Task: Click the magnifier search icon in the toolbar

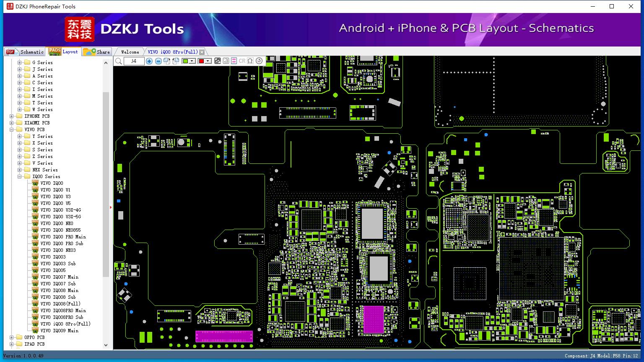Action: (x=119, y=61)
